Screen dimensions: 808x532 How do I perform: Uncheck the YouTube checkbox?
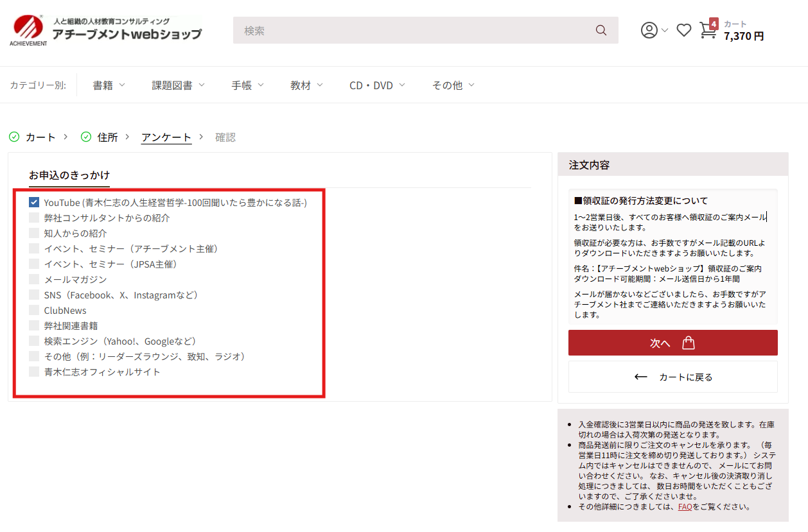coord(34,202)
